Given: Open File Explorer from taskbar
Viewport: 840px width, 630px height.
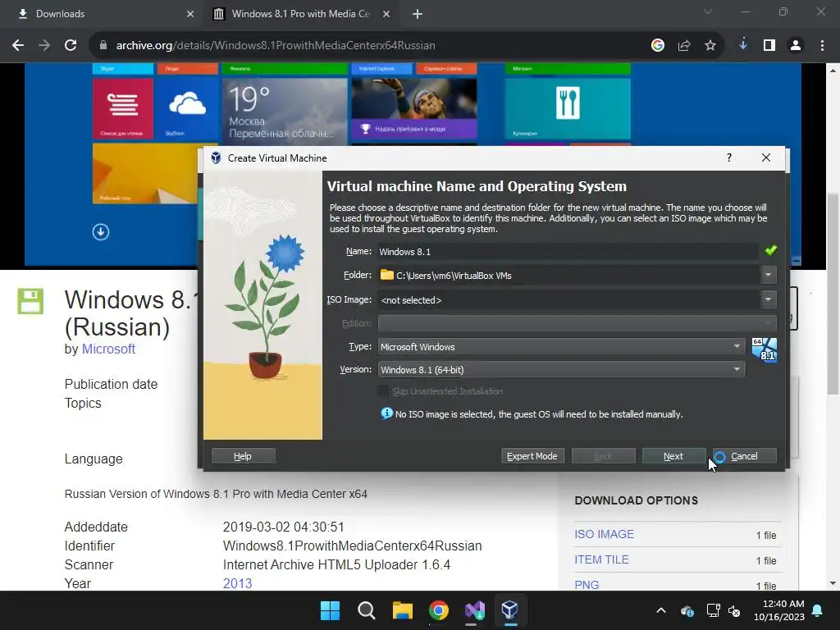Looking at the screenshot, I should point(402,610).
